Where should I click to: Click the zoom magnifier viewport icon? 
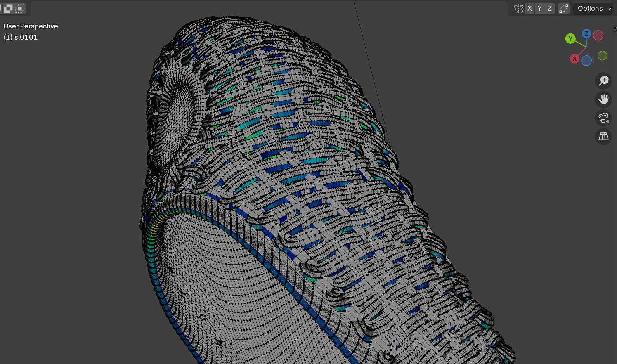click(x=603, y=80)
